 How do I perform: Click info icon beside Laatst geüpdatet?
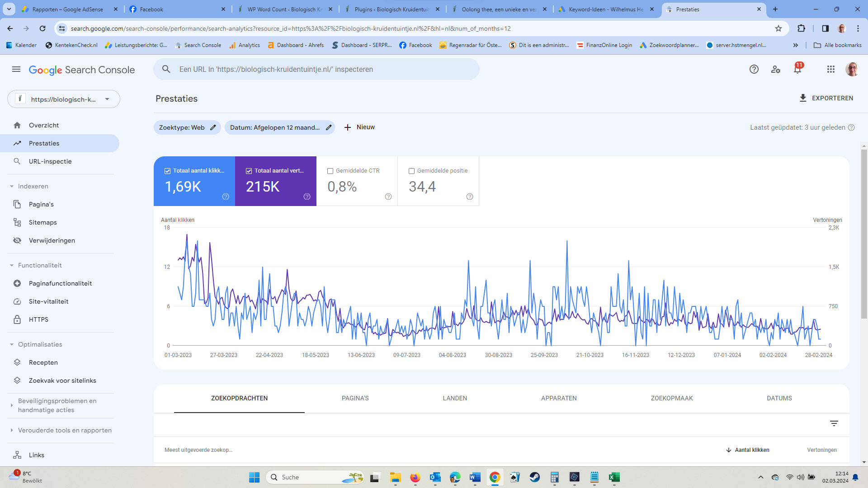[851, 127]
